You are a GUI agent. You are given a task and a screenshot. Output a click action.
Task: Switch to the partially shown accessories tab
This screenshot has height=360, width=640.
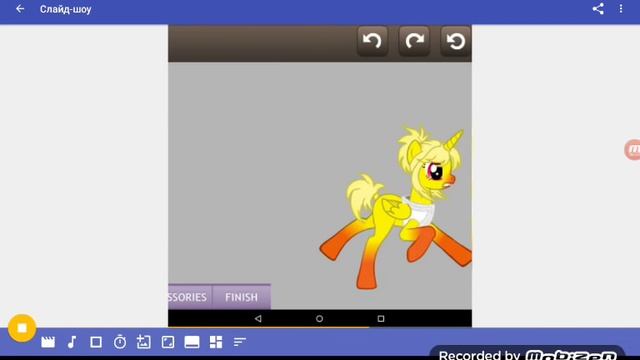pyautogui.click(x=190, y=297)
